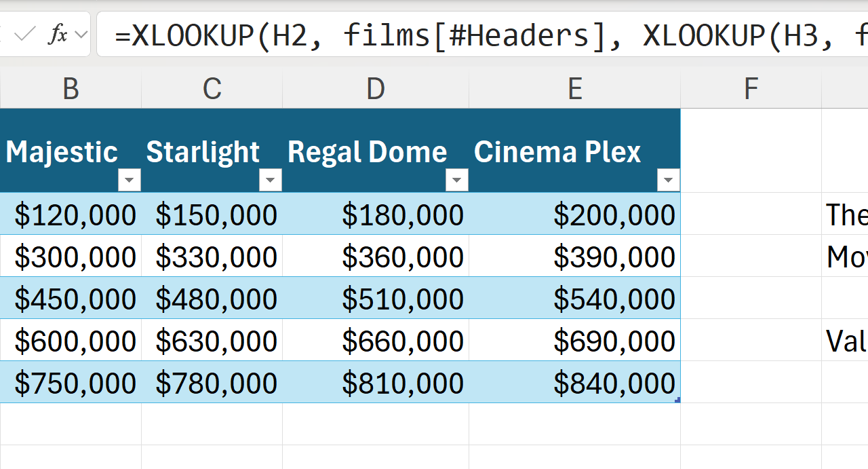Select column F header
The width and height of the screenshot is (868, 469).
tap(751, 88)
